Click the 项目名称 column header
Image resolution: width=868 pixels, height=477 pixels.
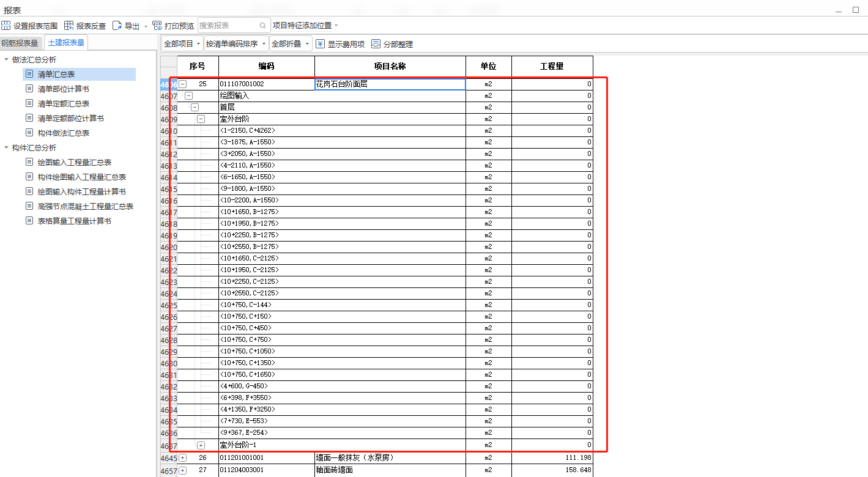(x=390, y=66)
